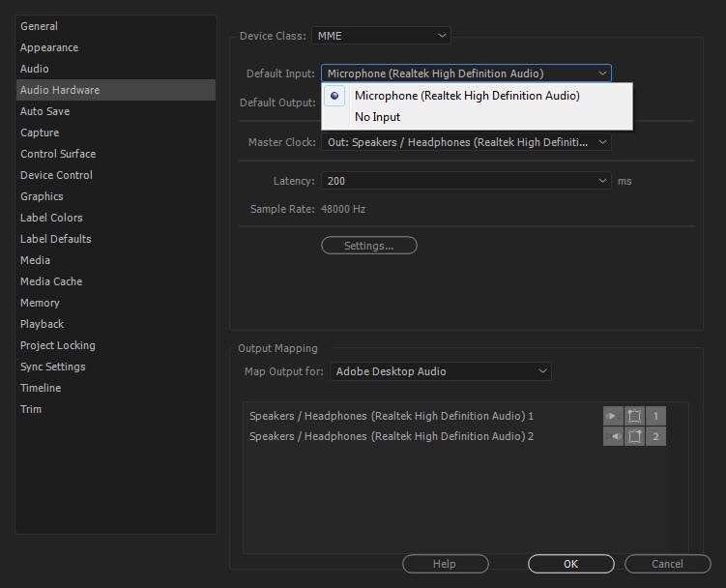Switch to the Audio preferences category
The image size is (726, 588).
35,69
